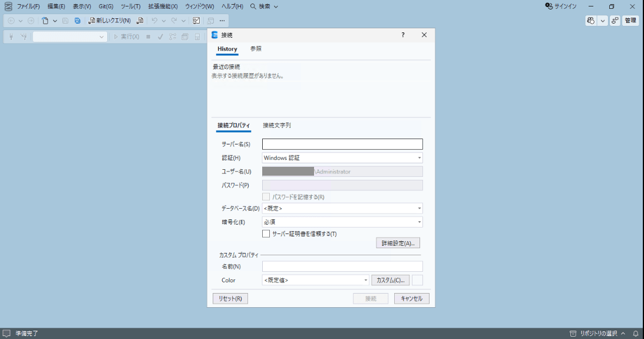Click the color preview swatch beside カスタム
644x339 pixels.
click(417, 280)
